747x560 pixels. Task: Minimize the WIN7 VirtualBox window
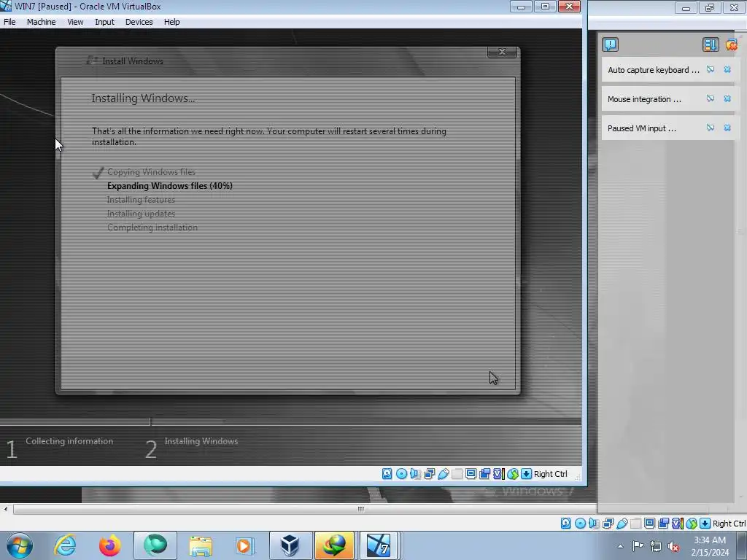[x=521, y=7]
